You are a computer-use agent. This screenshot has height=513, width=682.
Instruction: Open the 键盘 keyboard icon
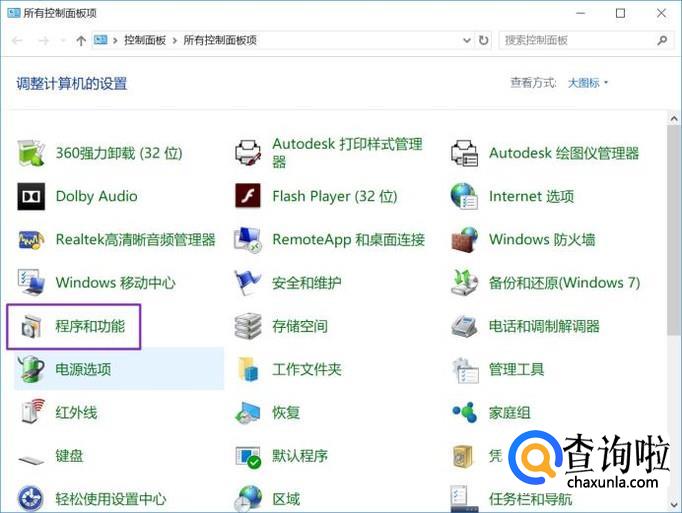[31, 459]
